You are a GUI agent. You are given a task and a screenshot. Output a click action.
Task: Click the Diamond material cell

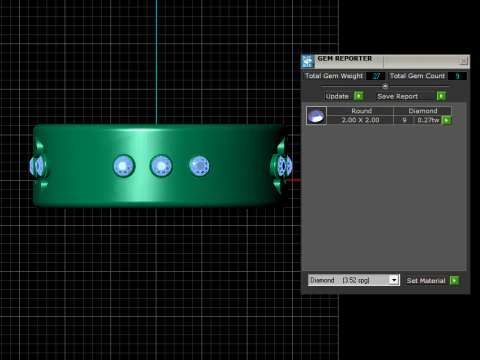pos(423,111)
